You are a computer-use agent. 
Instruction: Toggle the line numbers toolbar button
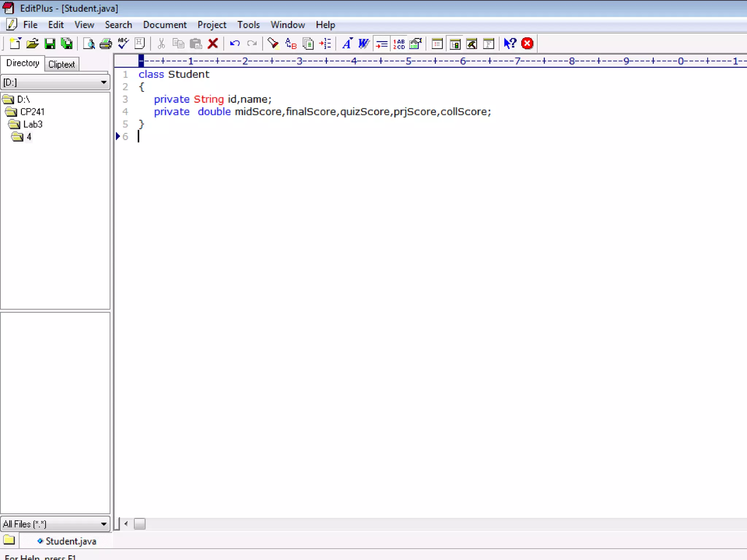click(399, 44)
